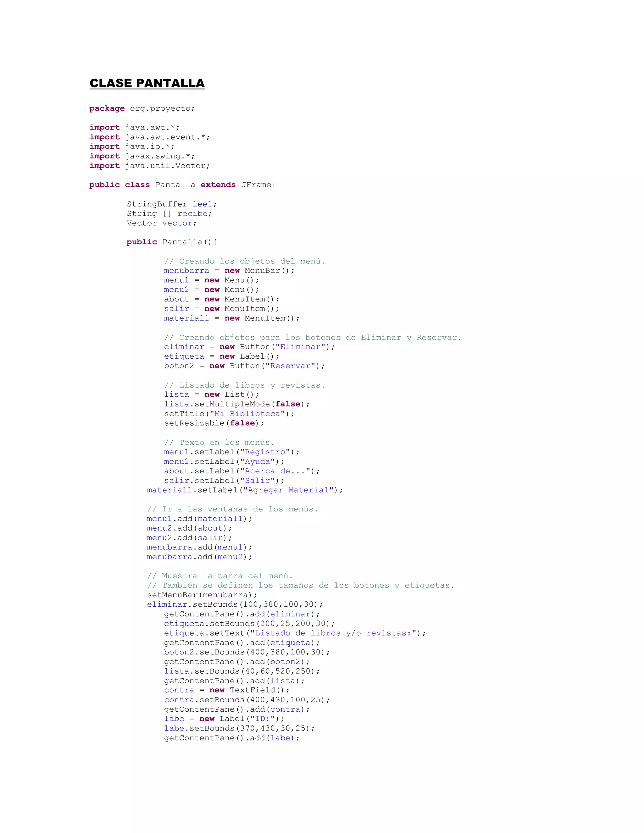
Task: Click the lista.setMultipleMode(false) line
Action: coord(236,404)
